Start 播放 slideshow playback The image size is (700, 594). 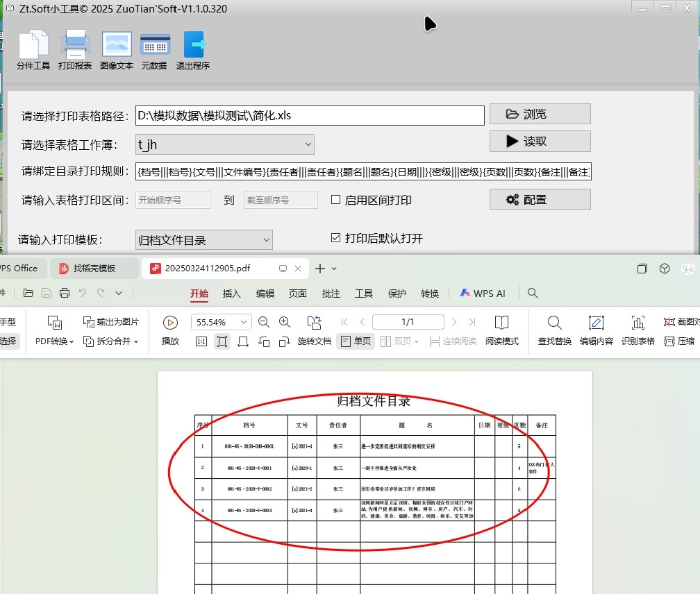tap(170, 329)
